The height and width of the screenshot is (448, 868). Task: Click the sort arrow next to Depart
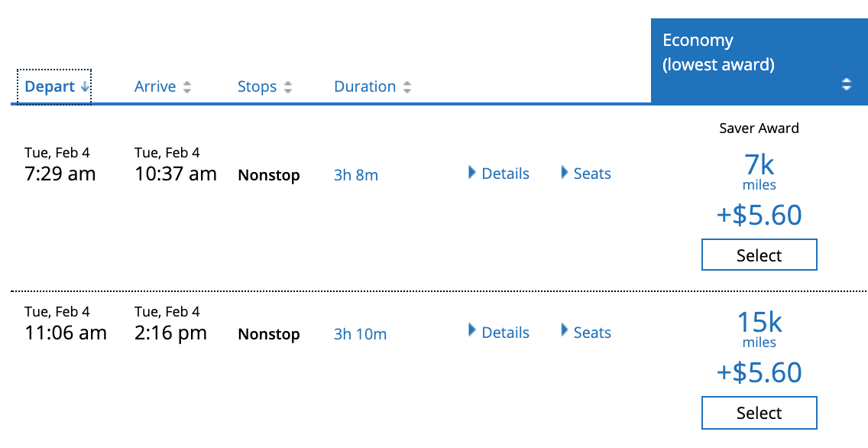(85, 87)
